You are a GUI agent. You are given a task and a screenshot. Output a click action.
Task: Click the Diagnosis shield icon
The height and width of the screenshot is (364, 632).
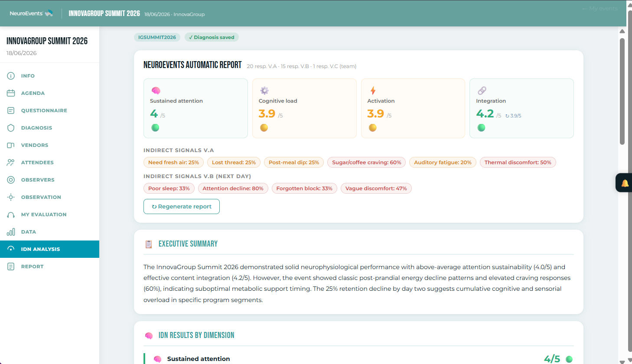[x=11, y=128]
